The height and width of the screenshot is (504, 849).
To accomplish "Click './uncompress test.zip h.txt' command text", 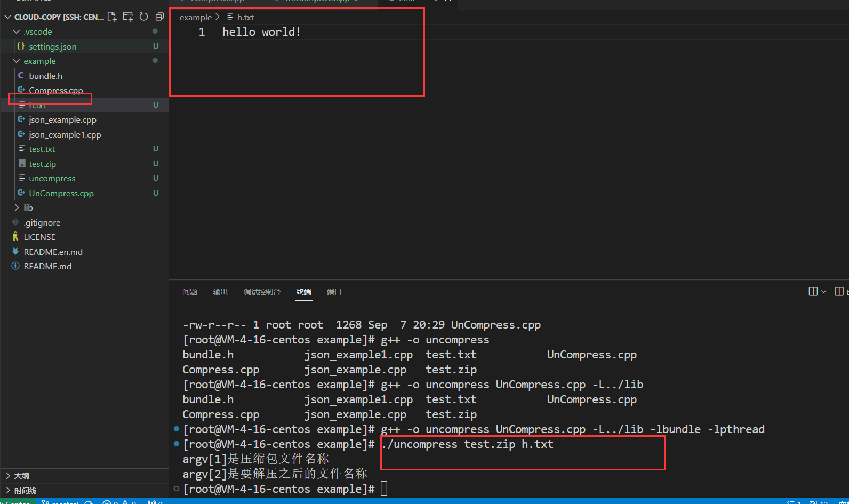I will click(x=468, y=444).
